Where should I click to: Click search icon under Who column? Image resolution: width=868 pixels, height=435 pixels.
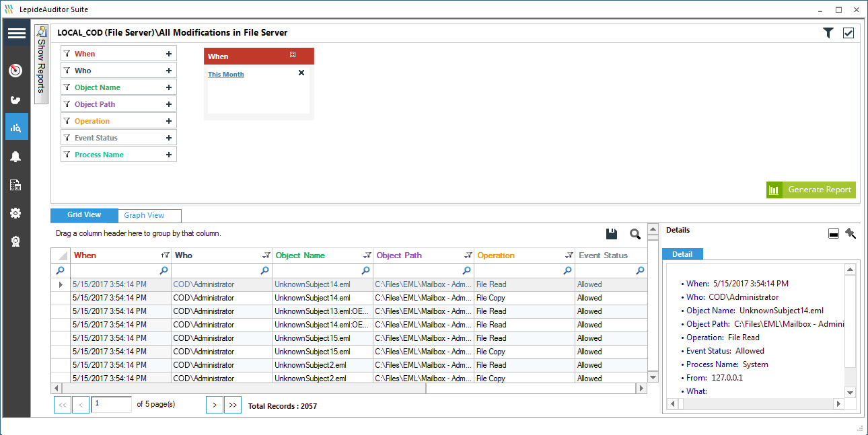[264, 270]
